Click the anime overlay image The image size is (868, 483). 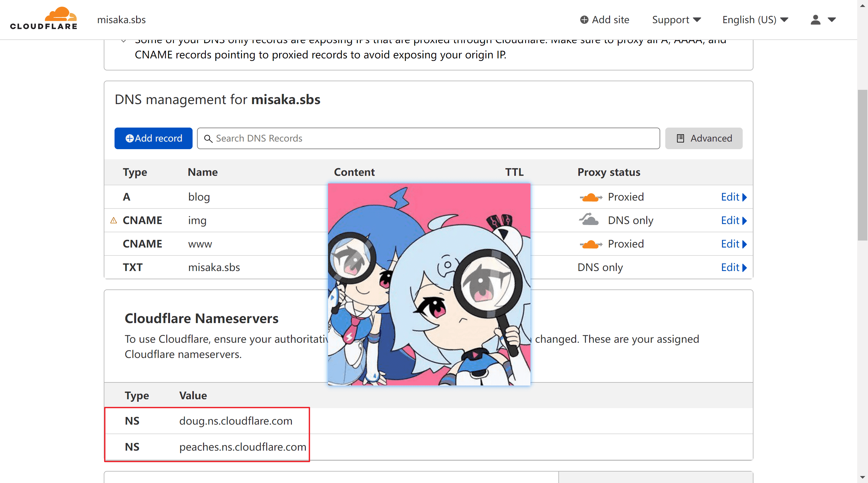pyautogui.click(x=429, y=284)
